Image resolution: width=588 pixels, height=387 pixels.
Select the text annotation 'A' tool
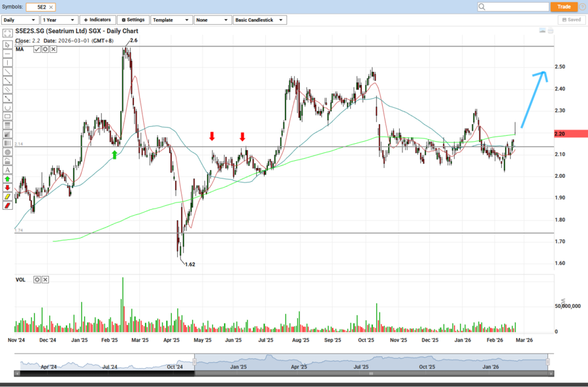(7, 169)
